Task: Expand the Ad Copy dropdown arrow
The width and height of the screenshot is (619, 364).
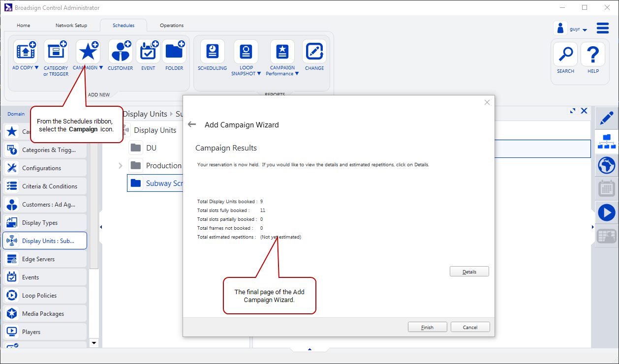Action: tap(36, 68)
